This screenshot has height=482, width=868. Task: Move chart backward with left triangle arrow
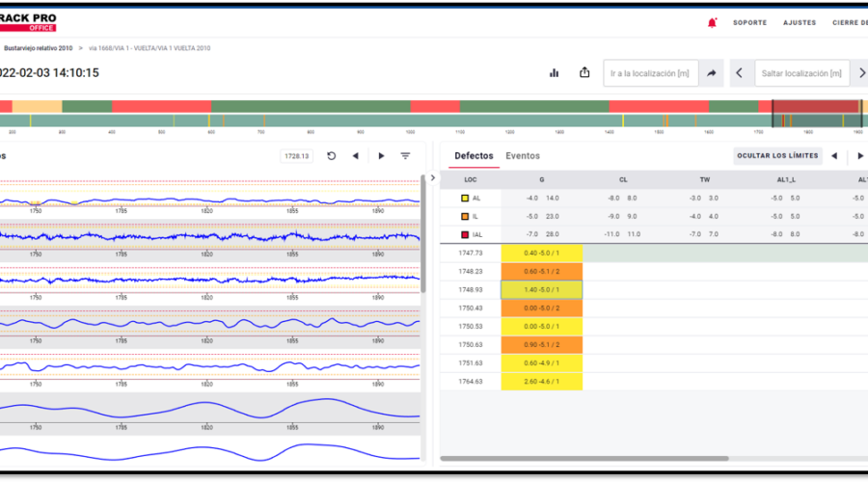(x=355, y=156)
